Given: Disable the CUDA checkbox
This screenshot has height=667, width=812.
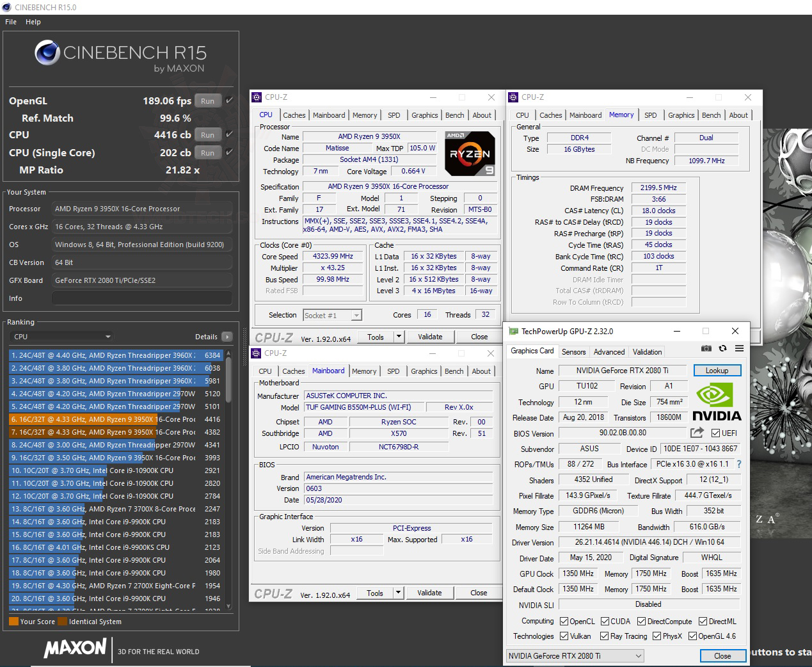Looking at the screenshot, I should [x=604, y=621].
